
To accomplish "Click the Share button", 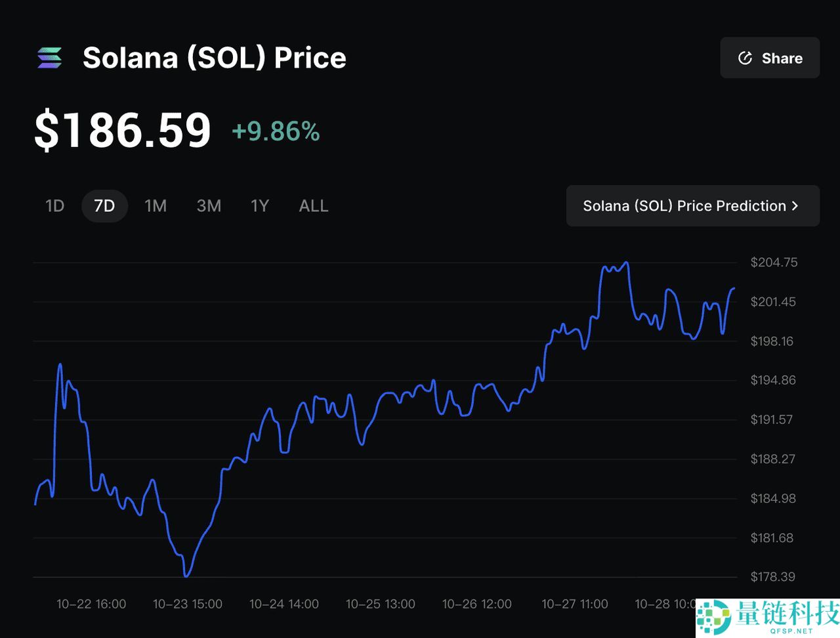I will [x=770, y=58].
